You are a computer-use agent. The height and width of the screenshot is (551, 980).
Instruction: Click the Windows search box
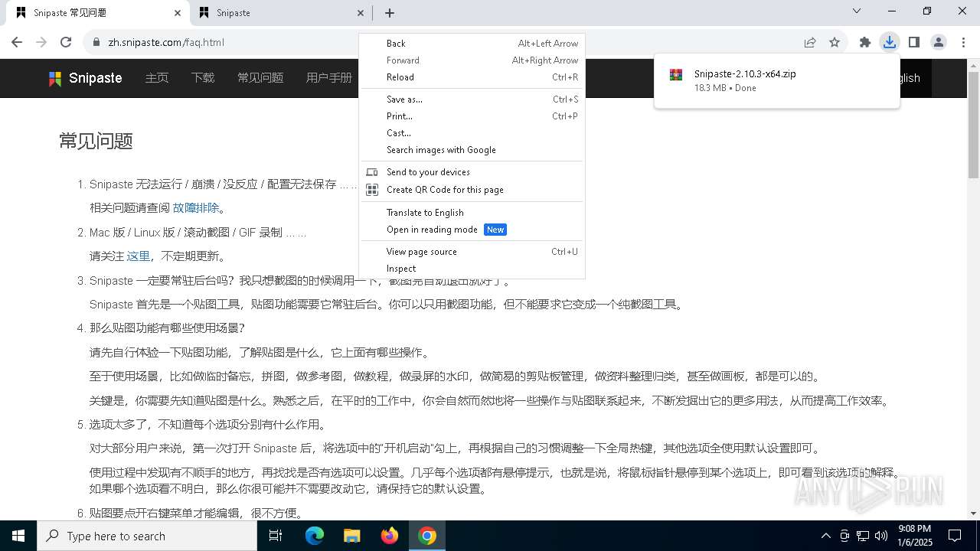(x=147, y=536)
